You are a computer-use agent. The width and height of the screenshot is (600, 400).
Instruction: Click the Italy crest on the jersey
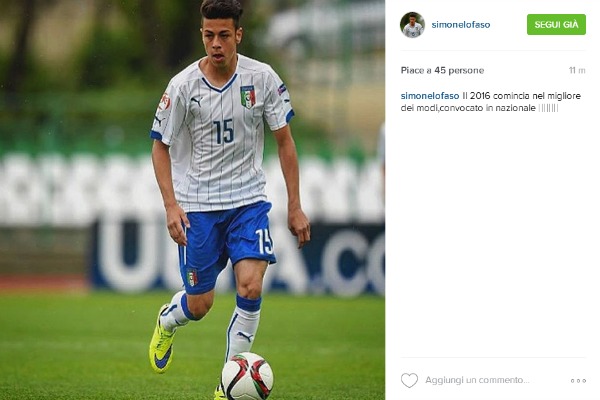tap(248, 97)
